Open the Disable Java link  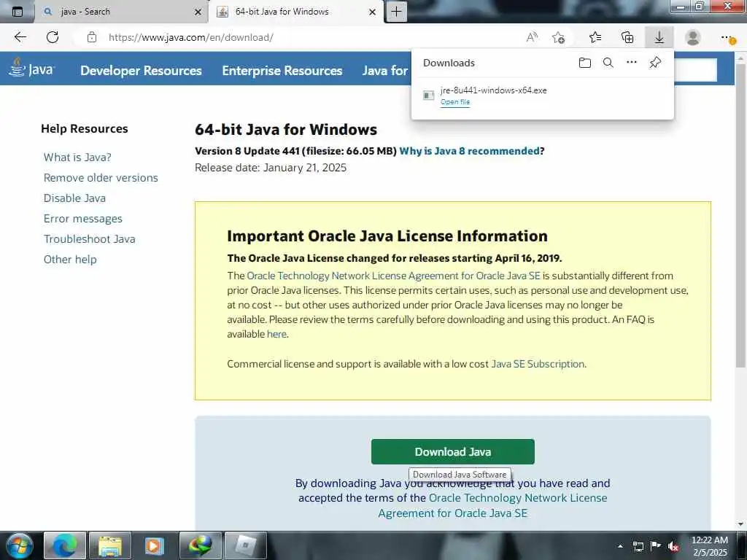pyautogui.click(x=74, y=198)
